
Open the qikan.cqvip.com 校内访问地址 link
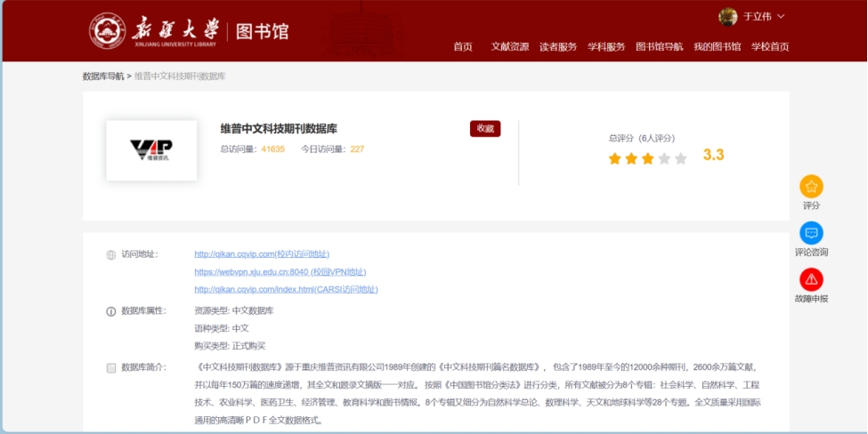coord(262,254)
